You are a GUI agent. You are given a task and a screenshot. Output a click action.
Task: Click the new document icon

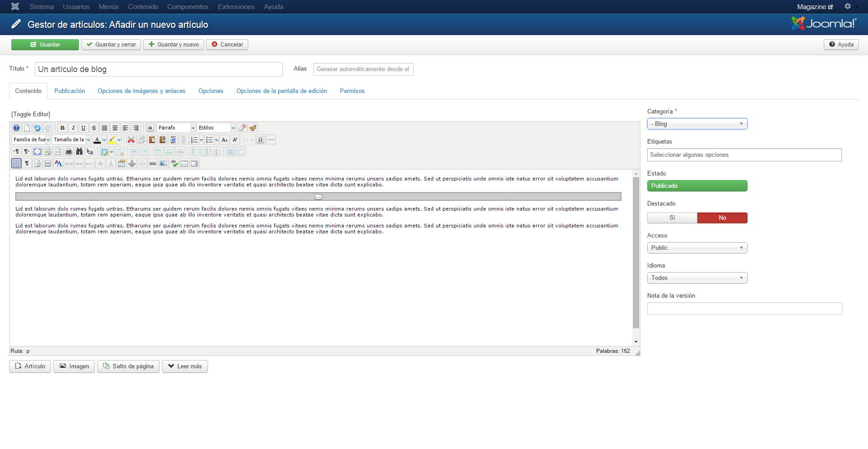point(26,128)
